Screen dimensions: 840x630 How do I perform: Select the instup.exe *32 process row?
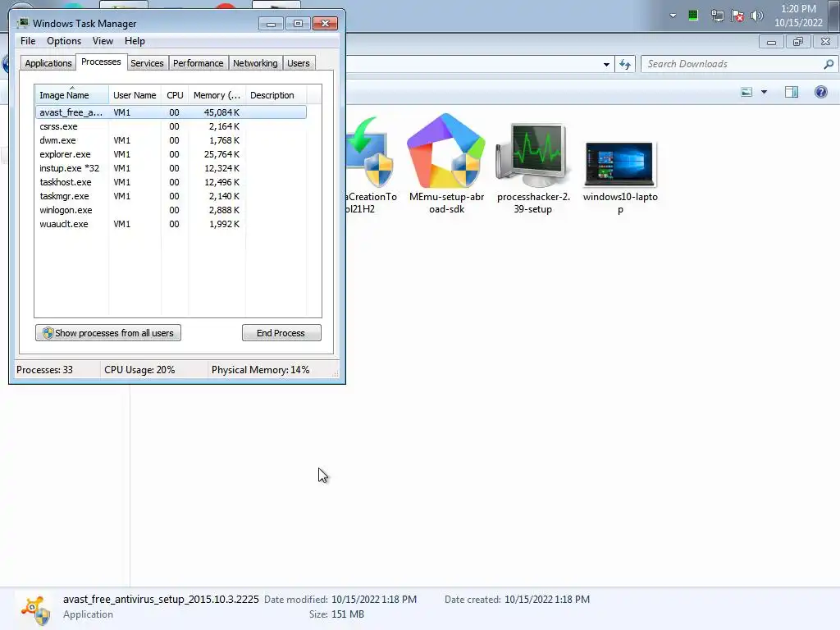(171, 168)
